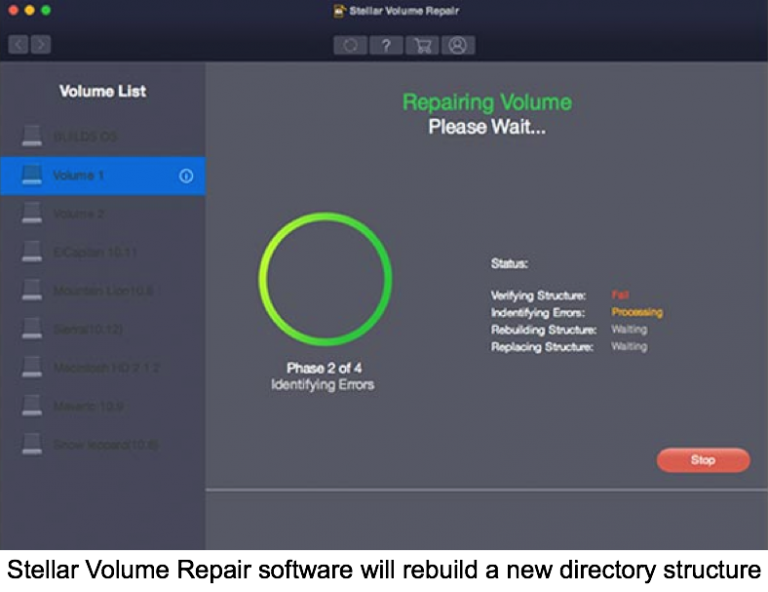The height and width of the screenshot is (592, 768).
Task: Select the Macintosh HD volume
Action: pos(103,368)
